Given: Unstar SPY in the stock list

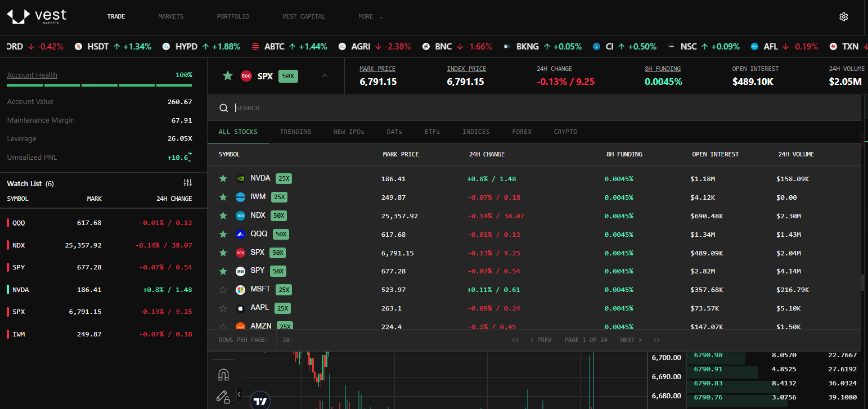Looking at the screenshot, I should 223,271.
